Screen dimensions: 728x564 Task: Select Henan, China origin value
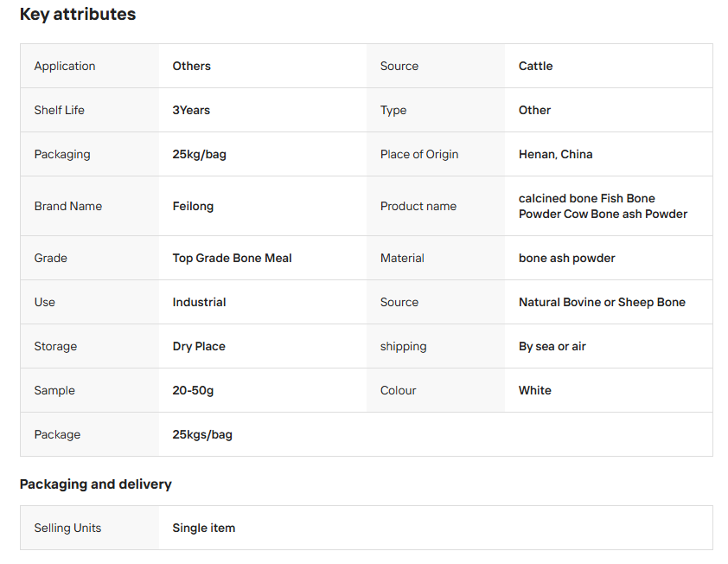tap(555, 155)
